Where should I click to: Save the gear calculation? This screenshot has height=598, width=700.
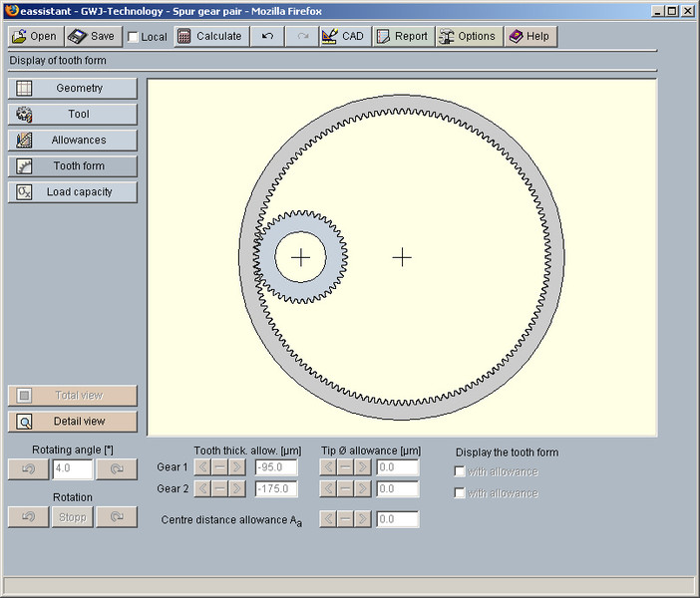coord(92,36)
